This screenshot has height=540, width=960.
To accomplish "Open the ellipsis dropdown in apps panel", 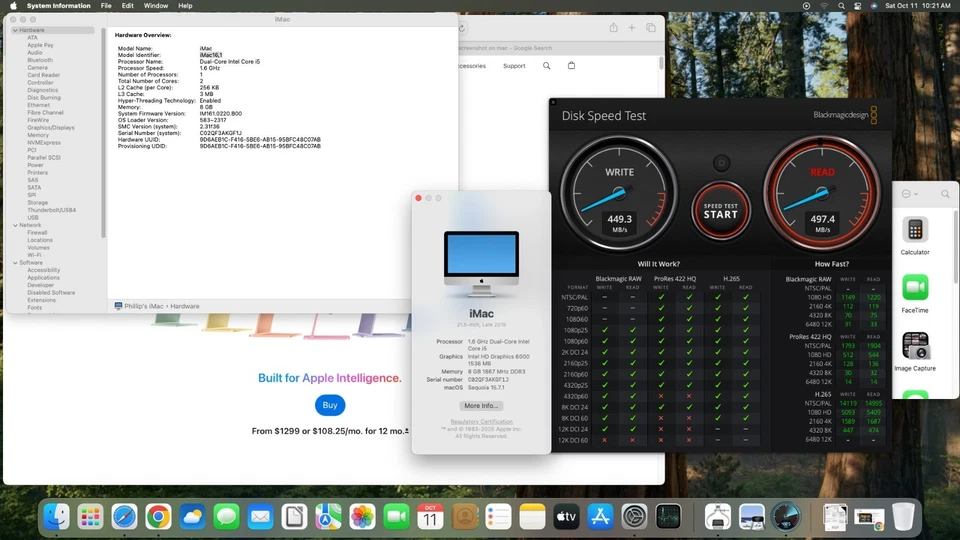I will point(910,194).
